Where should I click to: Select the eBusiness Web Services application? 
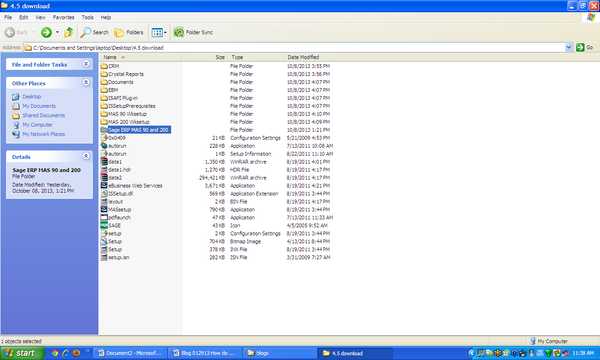[131, 186]
